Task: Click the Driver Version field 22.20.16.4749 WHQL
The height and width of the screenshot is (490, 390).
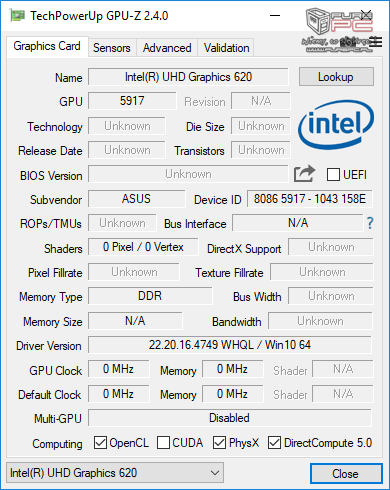Action: pyautogui.click(x=230, y=345)
